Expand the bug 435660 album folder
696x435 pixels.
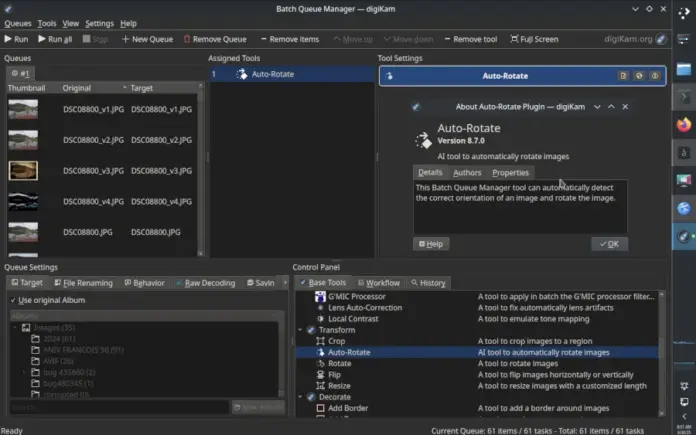tap(25, 372)
